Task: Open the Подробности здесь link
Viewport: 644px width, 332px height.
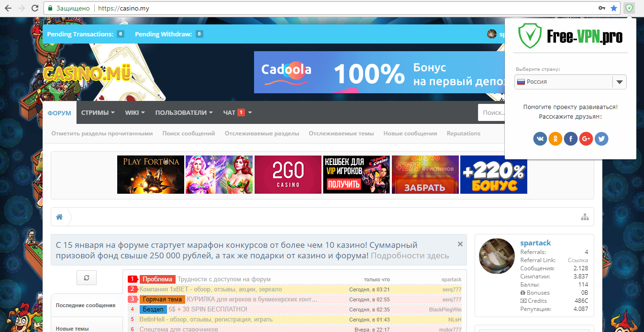Action: pyautogui.click(x=410, y=255)
